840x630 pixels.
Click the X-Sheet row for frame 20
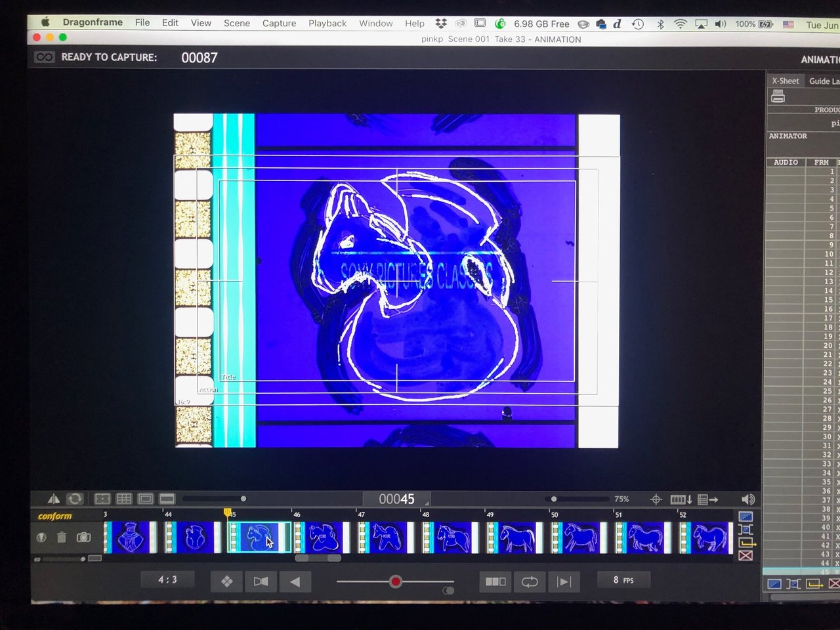(x=803, y=345)
